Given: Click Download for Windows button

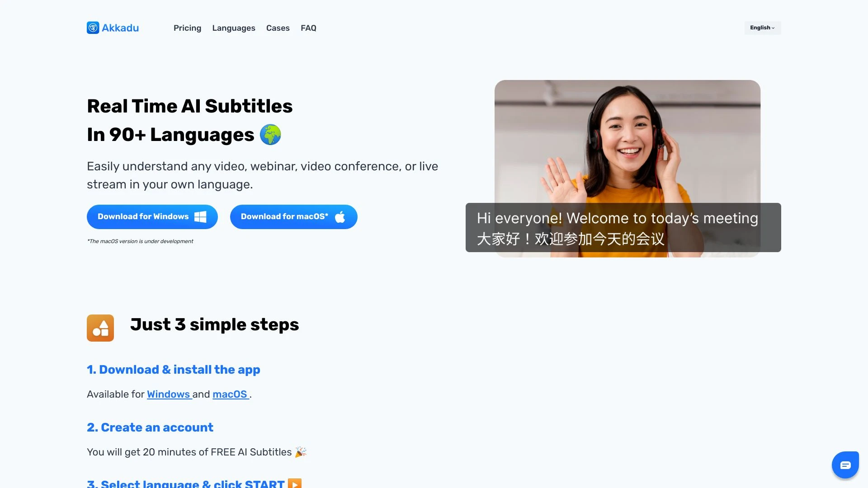Looking at the screenshot, I should click(151, 216).
